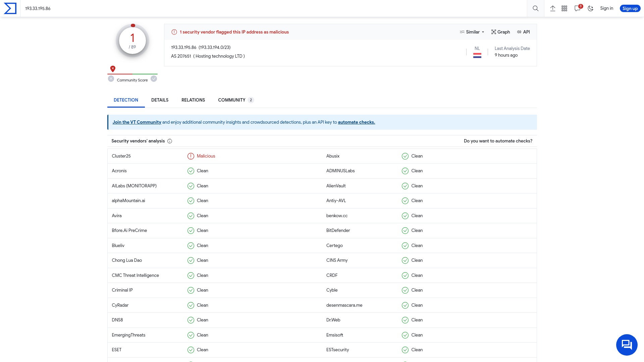Viewport: 644px width, 362px height.
Task: Open the Graph view button
Action: pos(500,32)
